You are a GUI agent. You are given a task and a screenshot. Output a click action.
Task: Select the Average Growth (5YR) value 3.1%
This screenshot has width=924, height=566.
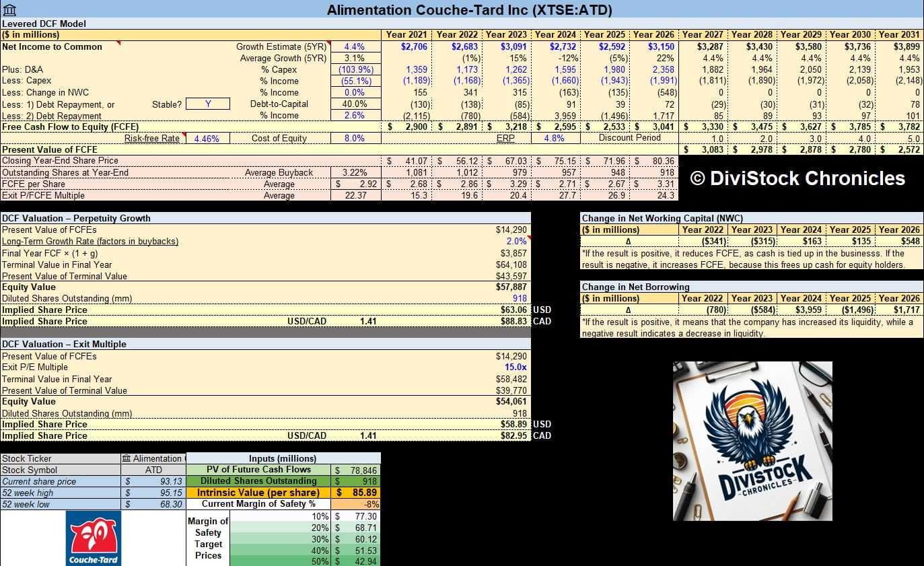355,58
